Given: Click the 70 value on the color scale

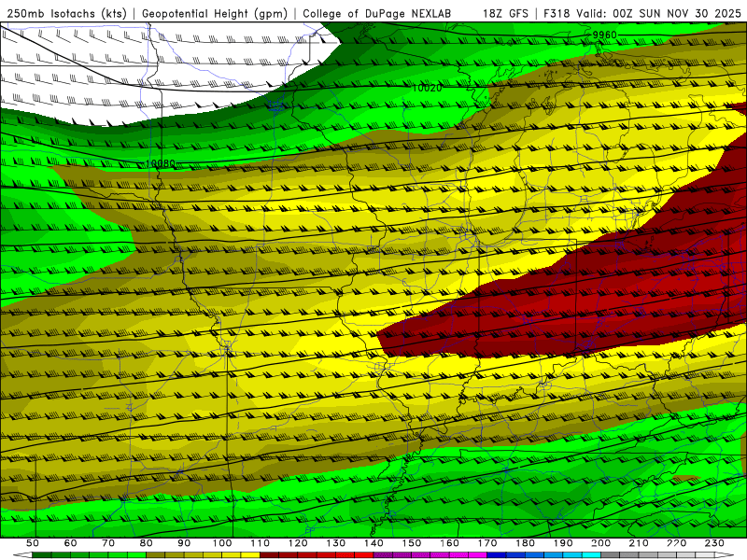Looking at the screenshot, I should (x=108, y=543).
